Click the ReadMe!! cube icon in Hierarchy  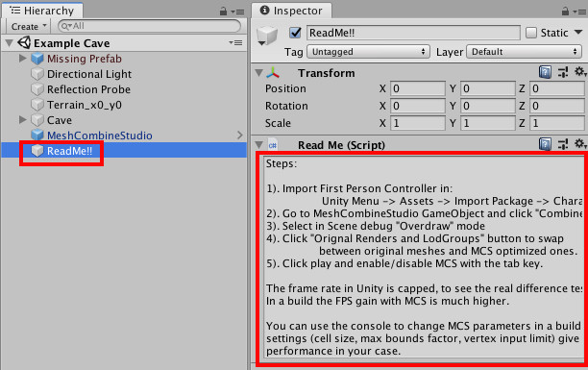[x=37, y=151]
